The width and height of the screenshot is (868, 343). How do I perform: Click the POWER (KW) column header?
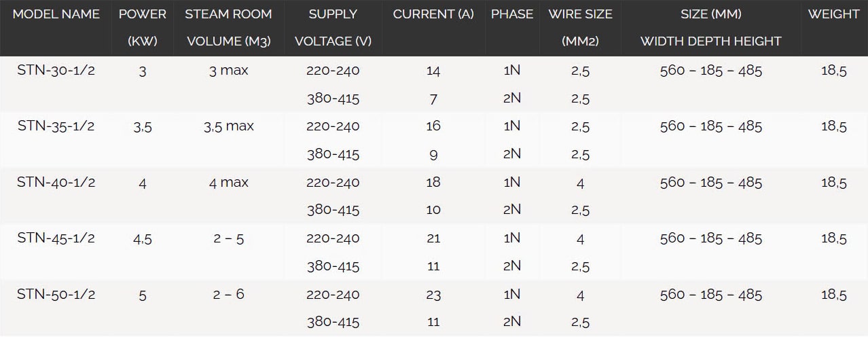tap(143, 27)
